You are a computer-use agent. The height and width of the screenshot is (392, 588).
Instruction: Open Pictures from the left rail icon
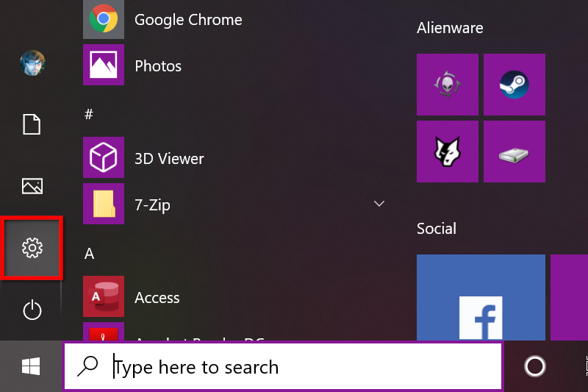pos(32,186)
